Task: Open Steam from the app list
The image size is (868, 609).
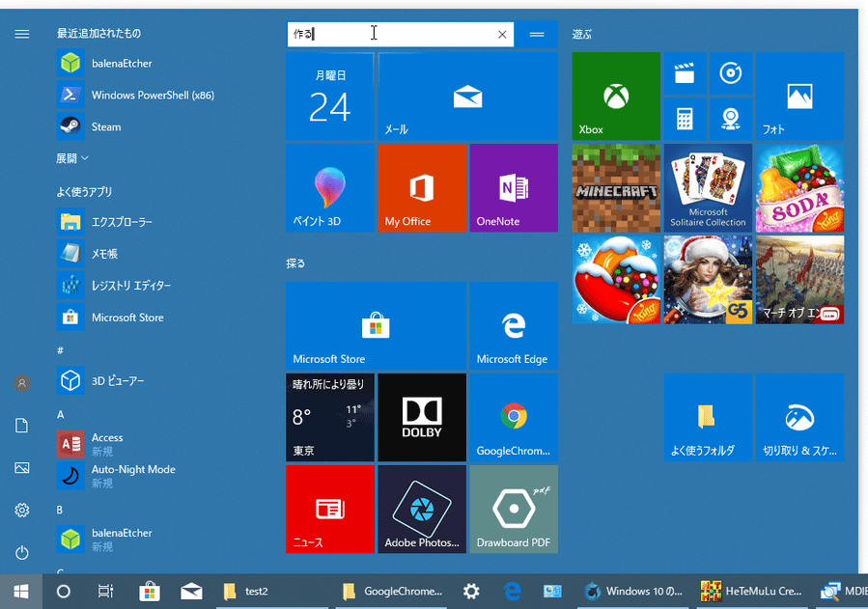Action: (x=90, y=126)
